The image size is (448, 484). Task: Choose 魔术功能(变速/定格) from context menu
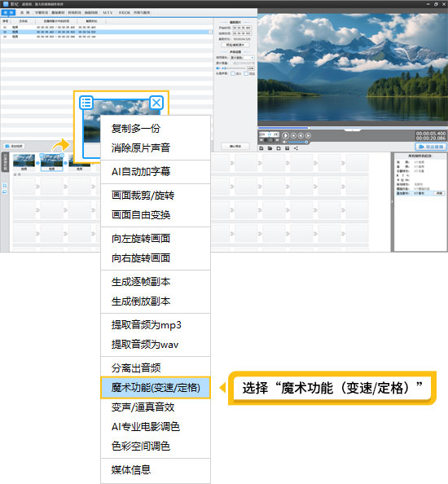tap(156, 387)
